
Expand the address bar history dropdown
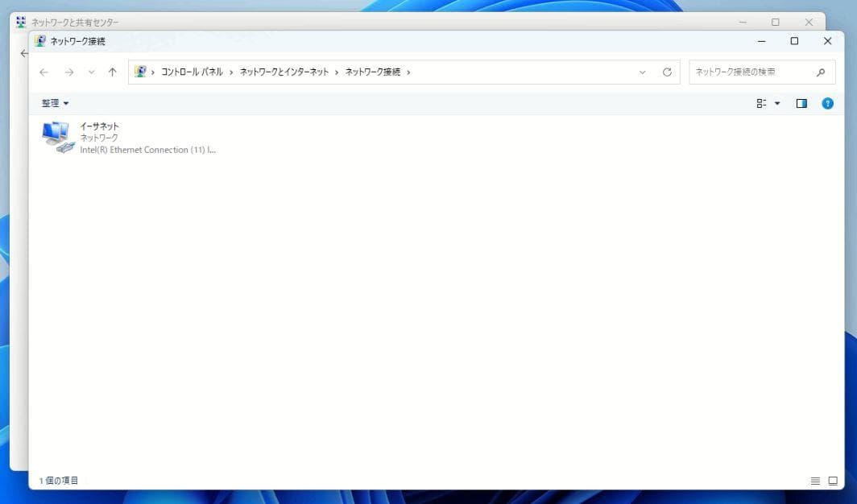[642, 72]
